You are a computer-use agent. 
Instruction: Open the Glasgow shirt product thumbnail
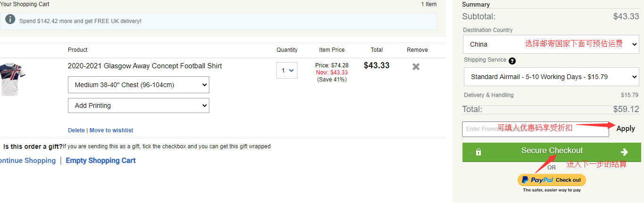pos(13,79)
